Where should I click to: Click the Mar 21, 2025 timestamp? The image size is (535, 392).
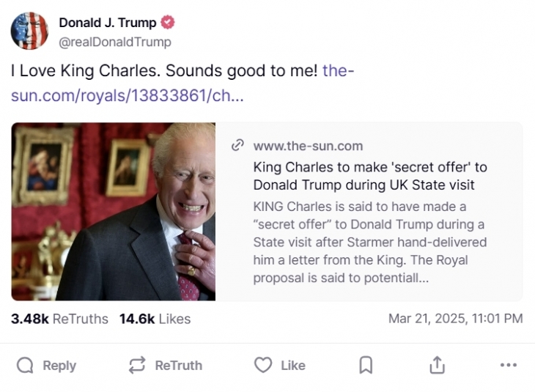[455, 319]
